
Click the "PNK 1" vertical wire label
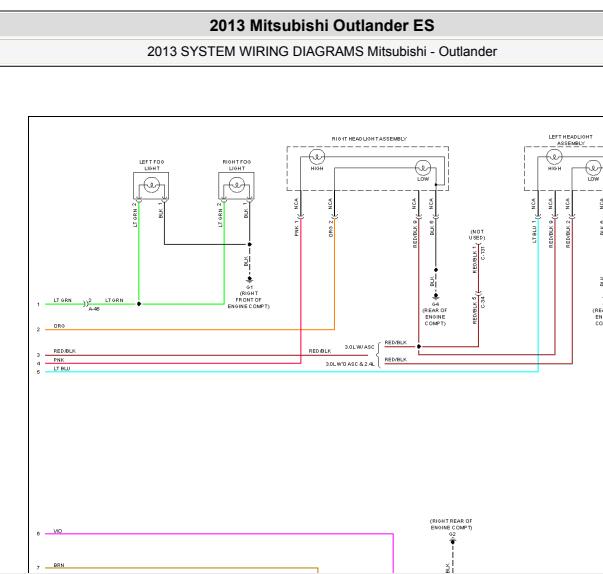pyautogui.click(x=297, y=228)
